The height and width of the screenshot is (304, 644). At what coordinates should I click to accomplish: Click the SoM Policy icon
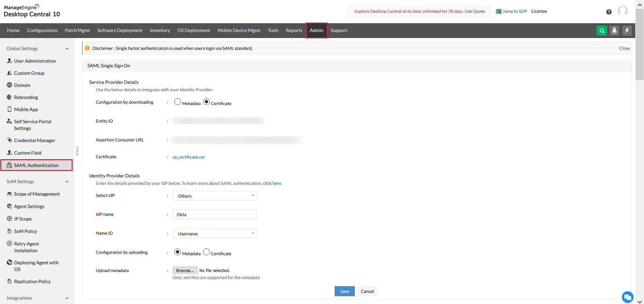9,231
